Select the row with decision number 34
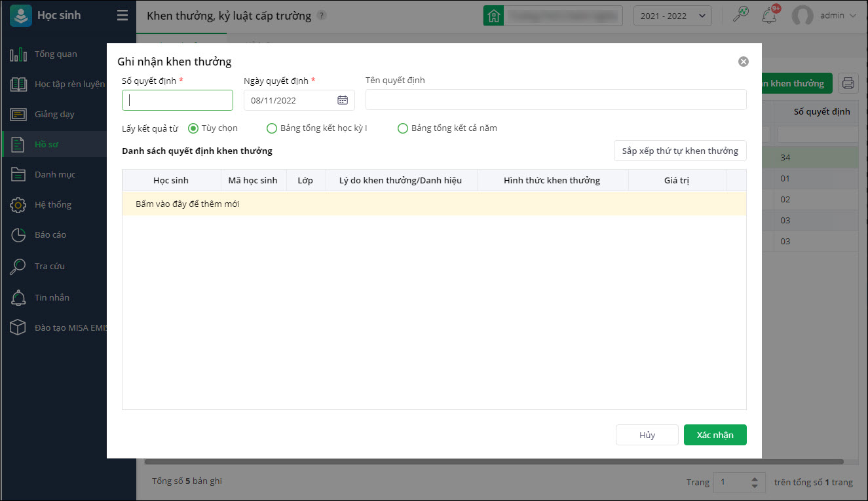868x501 pixels. pyautogui.click(x=810, y=158)
